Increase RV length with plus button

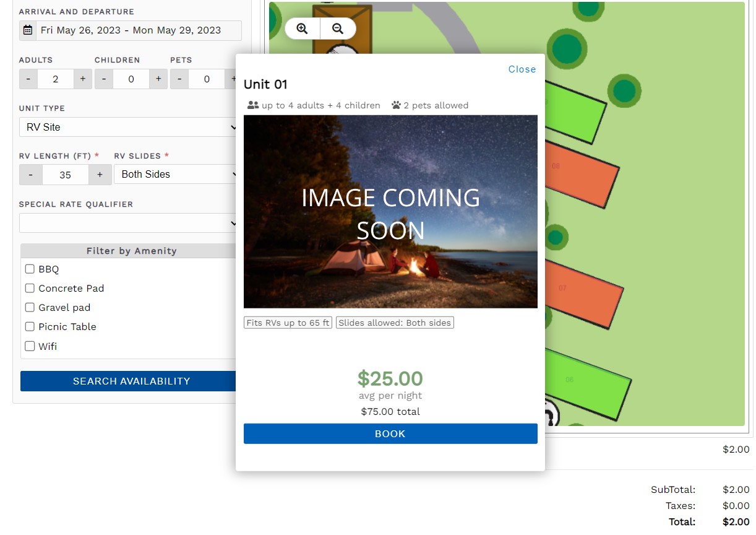click(x=100, y=175)
